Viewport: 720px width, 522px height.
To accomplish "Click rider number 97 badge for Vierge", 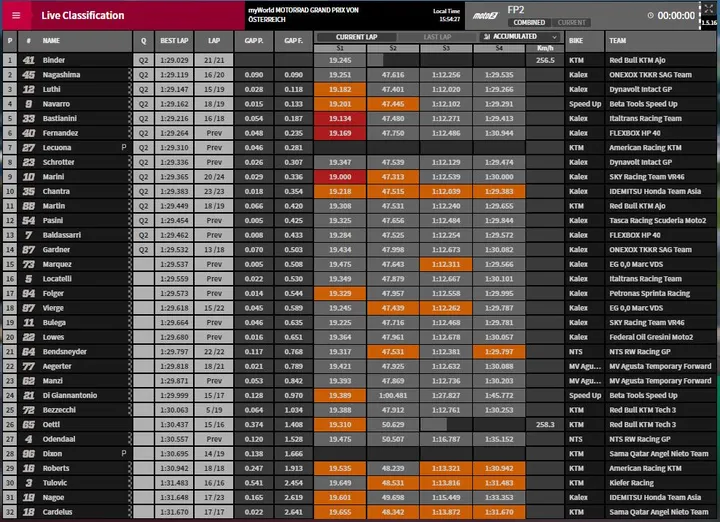I will tap(28, 308).
